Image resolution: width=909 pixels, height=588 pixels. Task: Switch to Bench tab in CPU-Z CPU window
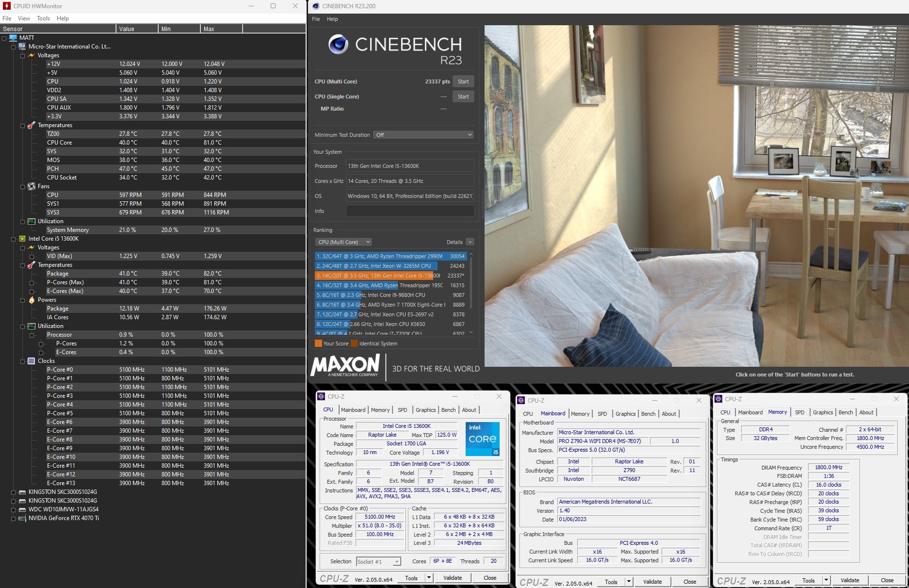pos(448,410)
